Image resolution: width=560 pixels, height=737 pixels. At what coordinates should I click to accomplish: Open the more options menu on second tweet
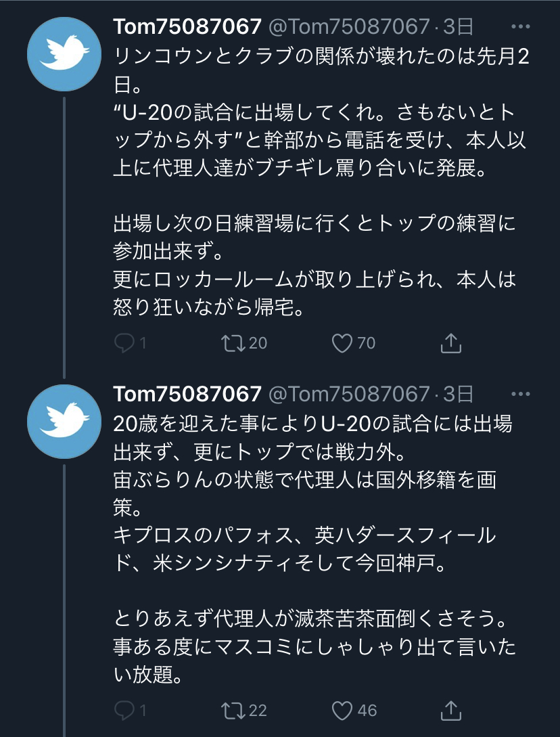coord(520,394)
